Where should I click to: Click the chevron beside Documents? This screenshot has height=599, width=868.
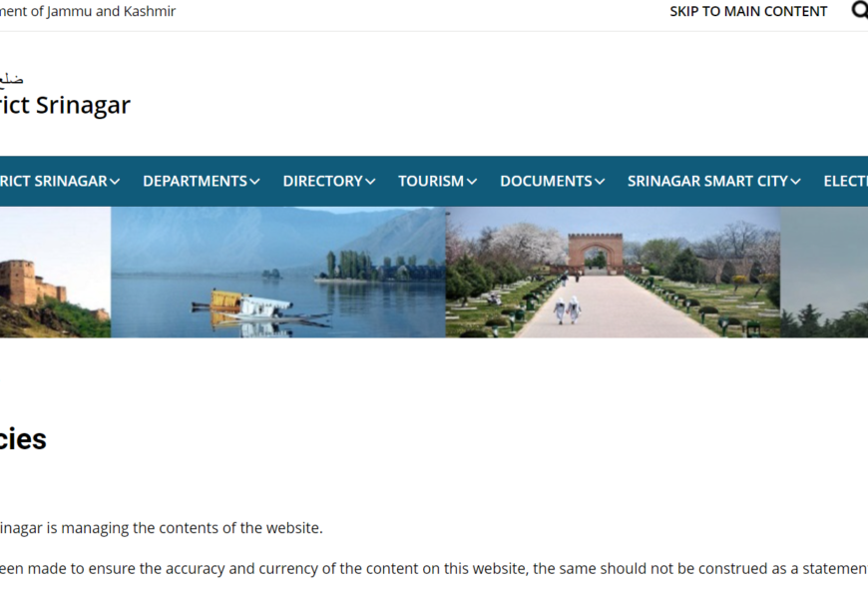coord(600,182)
